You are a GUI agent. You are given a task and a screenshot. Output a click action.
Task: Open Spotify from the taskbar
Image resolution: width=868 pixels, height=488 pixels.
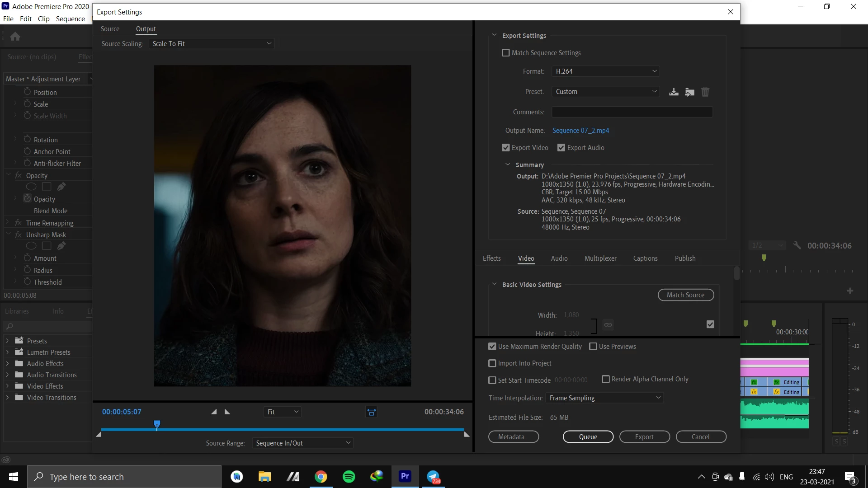pos(349,477)
